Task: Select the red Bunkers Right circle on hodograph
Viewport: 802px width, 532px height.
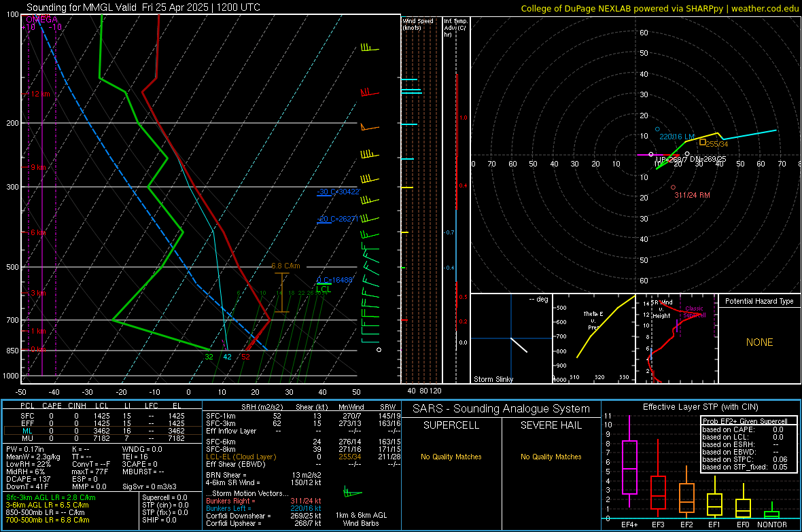Action: (x=673, y=188)
